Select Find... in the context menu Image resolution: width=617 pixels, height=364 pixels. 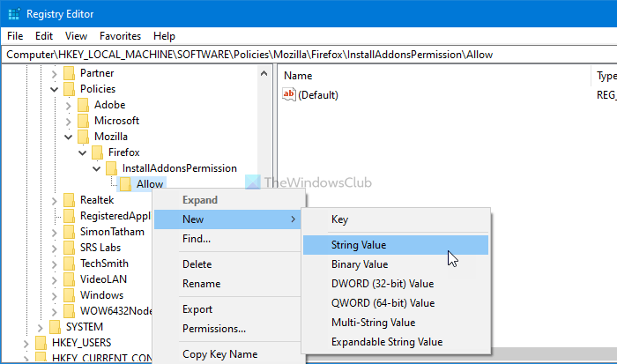(227, 239)
